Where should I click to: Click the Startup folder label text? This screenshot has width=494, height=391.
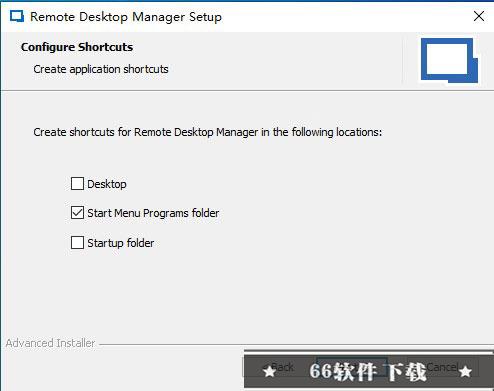click(x=121, y=243)
